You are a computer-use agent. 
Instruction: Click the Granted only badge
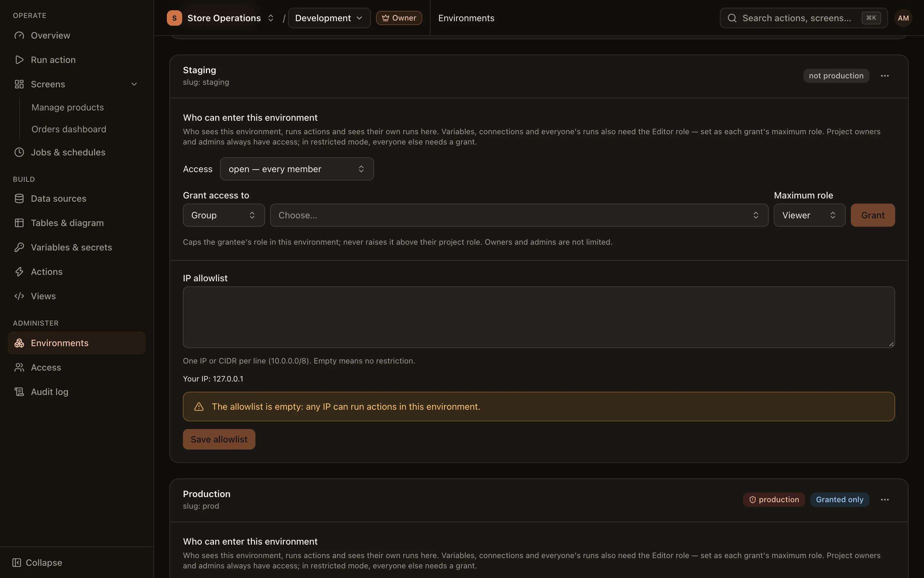coord(840,500)
